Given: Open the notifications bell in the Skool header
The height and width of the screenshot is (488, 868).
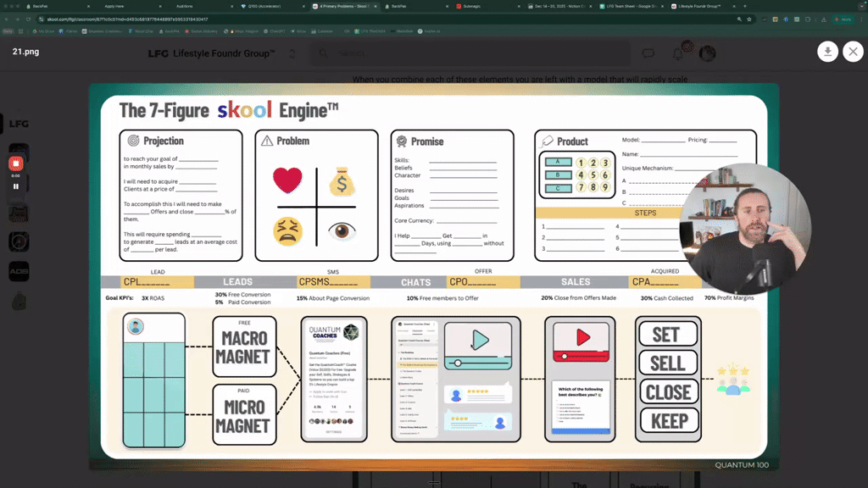Looking at the screenshot, I should 677,53.
